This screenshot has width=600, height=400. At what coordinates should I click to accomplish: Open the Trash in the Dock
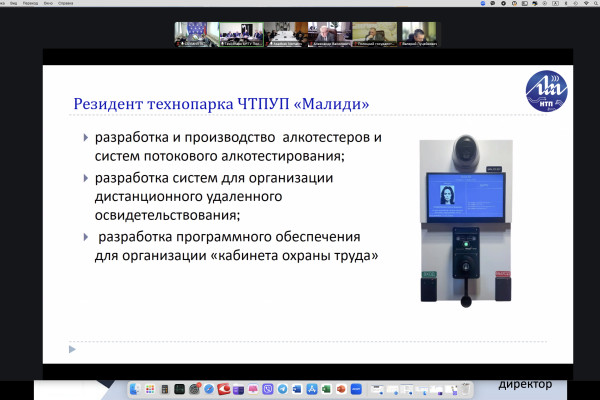pos(465,389)
